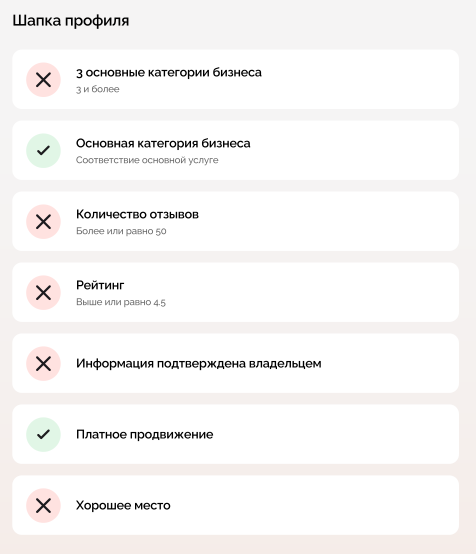476x554 pixels.
Task: Click the '3 и более' subtitle
Action: coord(98,89)
